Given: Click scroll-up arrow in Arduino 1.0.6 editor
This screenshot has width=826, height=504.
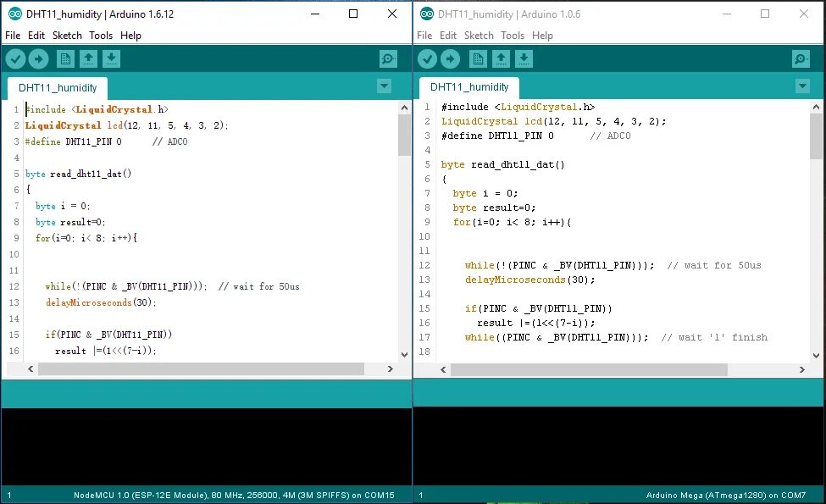Looking at the screenshot, I should pyautogui.click(x=816, y=107).
